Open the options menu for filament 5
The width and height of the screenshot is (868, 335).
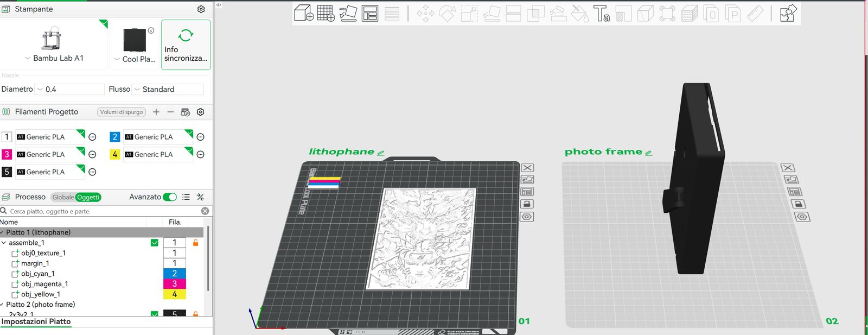pos(92,172)
